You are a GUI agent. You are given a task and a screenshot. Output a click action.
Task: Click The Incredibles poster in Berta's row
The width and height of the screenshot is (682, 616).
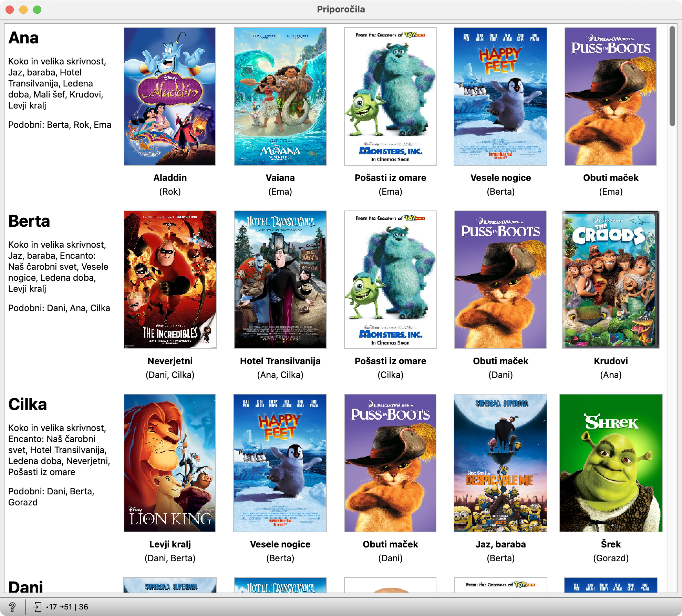(170, 280)
